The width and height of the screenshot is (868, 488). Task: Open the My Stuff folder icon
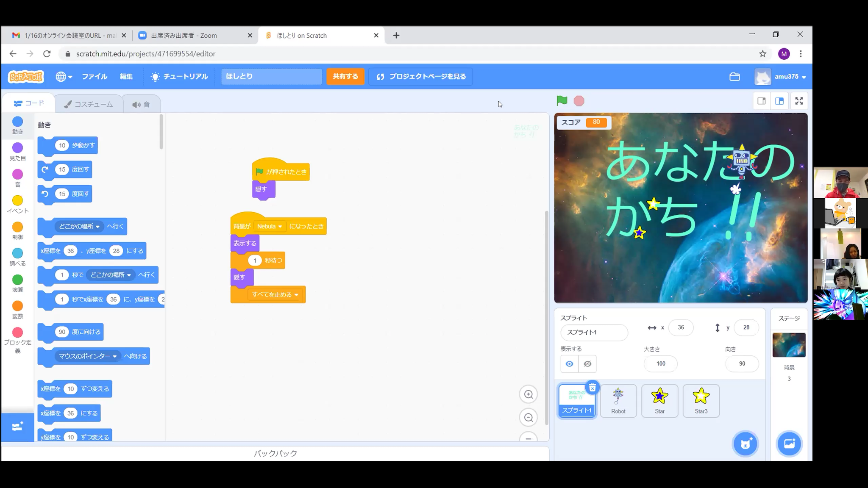(x=734, y=77)
